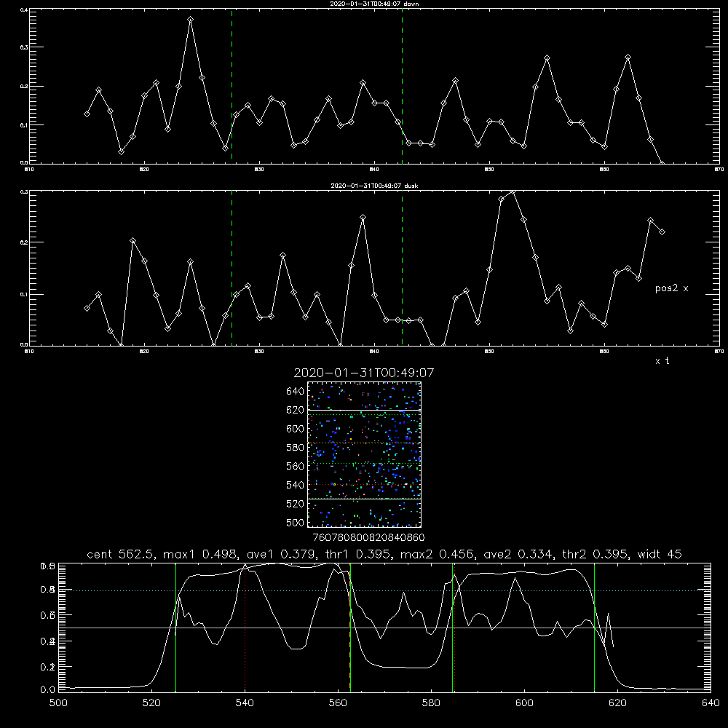
Task: Click the "580" x-axis label of the bottom plot
Action: coord(431,703)
